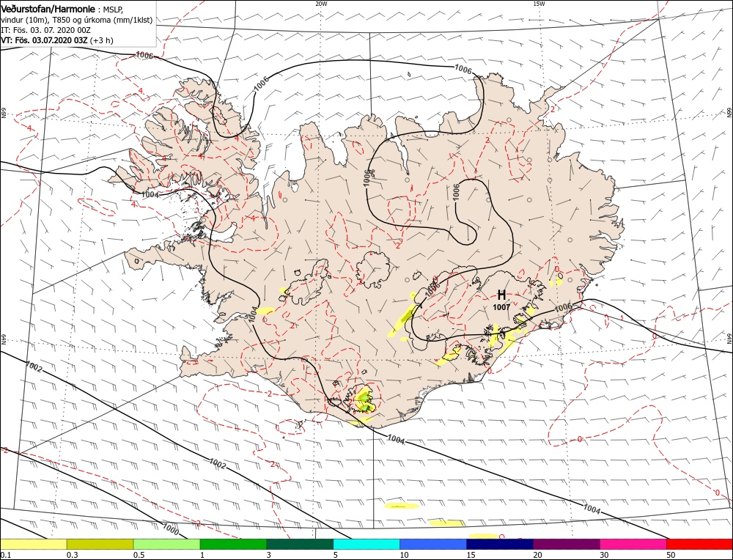Click the light green 0.5 legend swatch
Image resolution: width=733 pixels, height=560 pixels.
click(166, 544)
